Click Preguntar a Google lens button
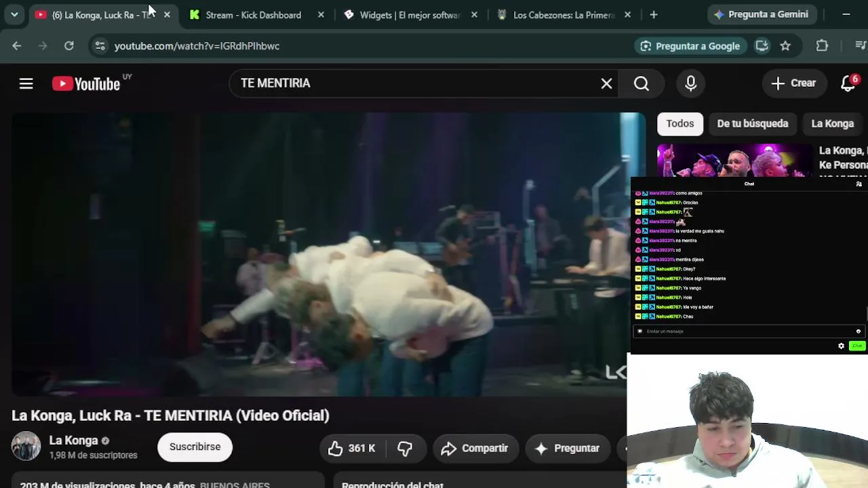Viewport: 868px width, 488px height. [690, 46]
